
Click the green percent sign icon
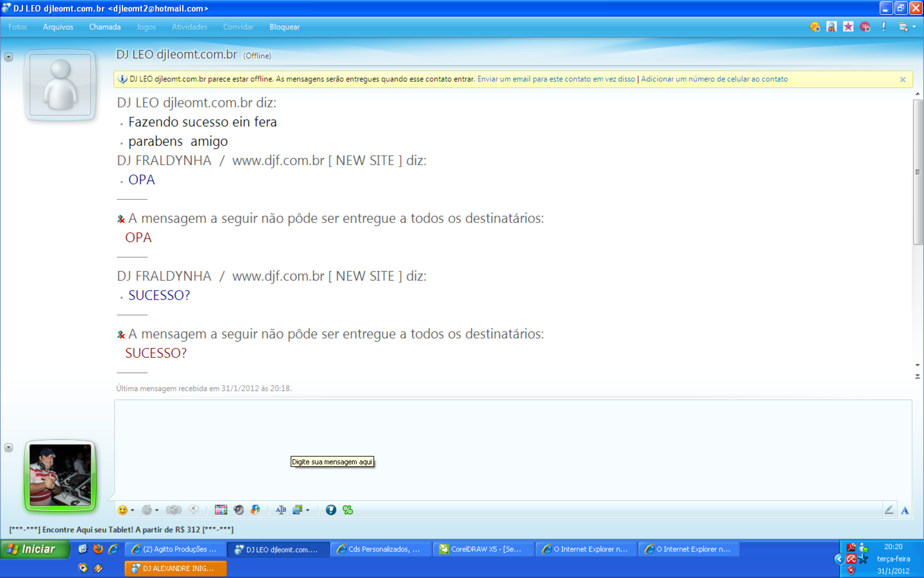(347, 510)
